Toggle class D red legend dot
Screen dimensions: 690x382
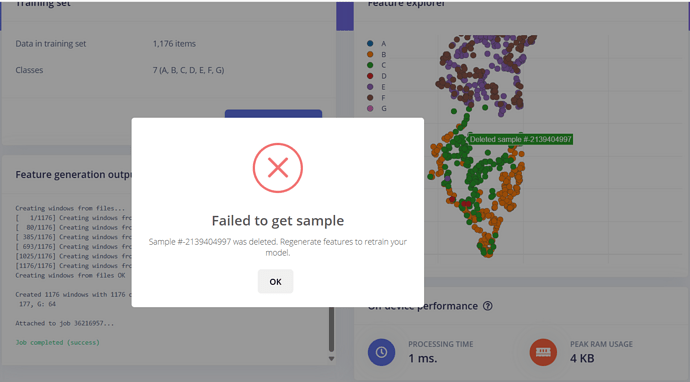point(370,76)
